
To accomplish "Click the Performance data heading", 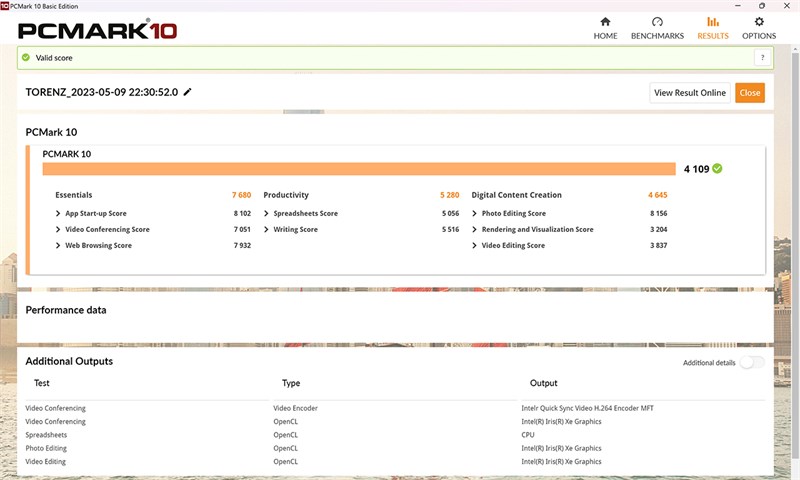I will [66, 310].
